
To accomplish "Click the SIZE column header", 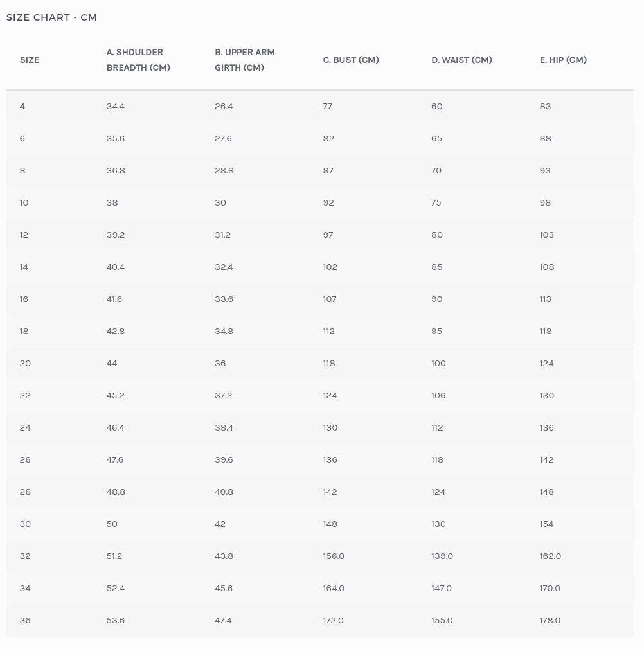I will 30,60.
